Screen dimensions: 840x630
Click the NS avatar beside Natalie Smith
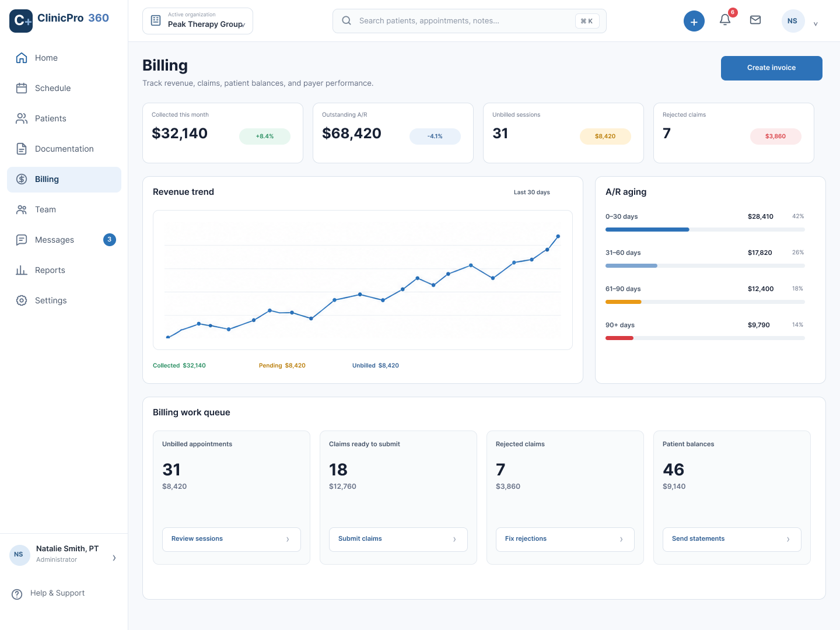pyautogui.click(x=19, y=555)
